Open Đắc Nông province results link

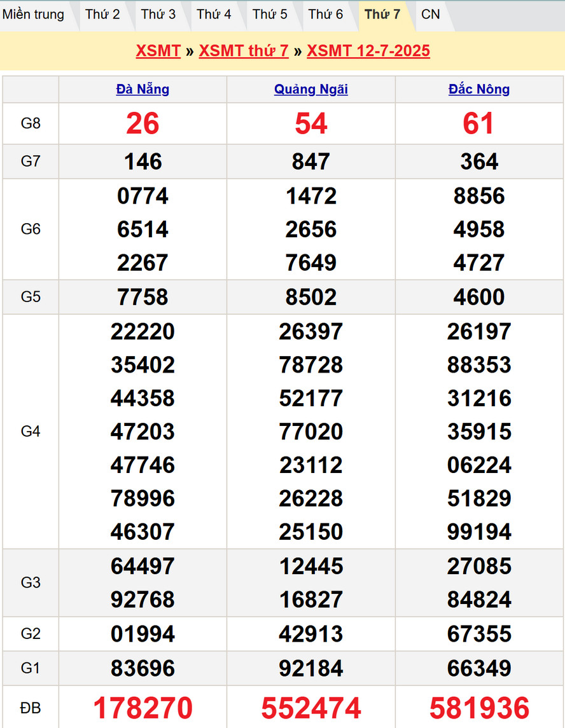[x=479, y=89]
